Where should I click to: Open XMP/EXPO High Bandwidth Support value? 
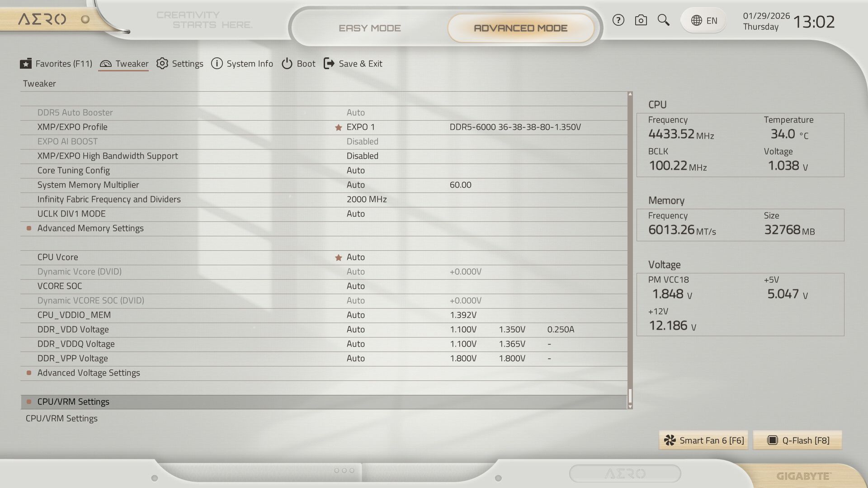[362, 156]
